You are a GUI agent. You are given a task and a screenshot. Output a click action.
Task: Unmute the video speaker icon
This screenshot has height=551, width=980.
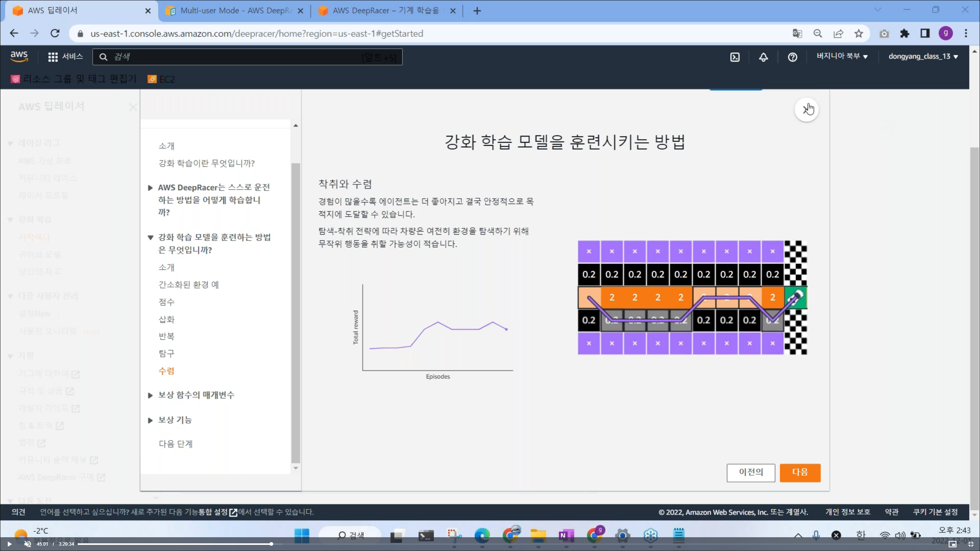28,544
